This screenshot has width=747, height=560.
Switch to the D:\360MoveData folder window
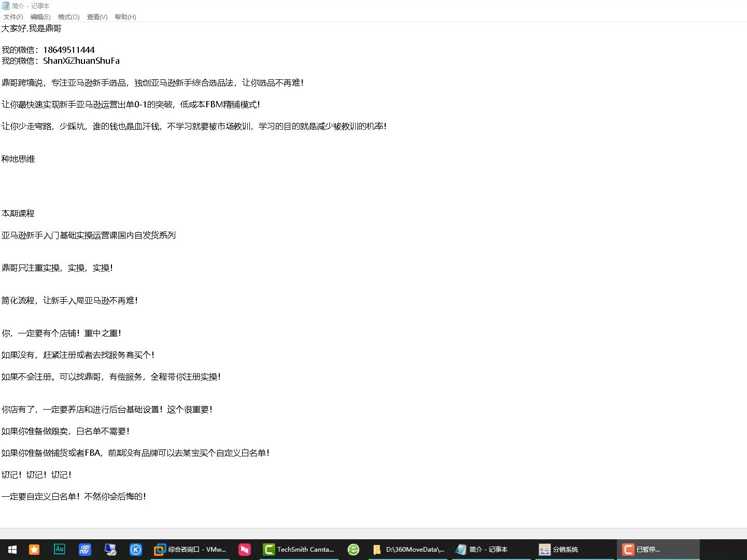(x=408, y=550)
